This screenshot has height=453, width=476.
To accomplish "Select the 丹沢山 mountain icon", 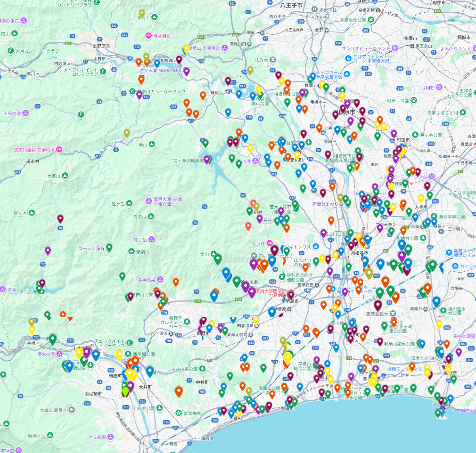I will pyautogui.click(x=151, y=217).
